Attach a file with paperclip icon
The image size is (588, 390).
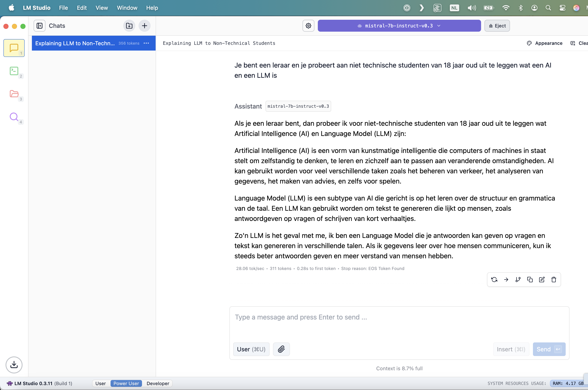pos(281,349)
